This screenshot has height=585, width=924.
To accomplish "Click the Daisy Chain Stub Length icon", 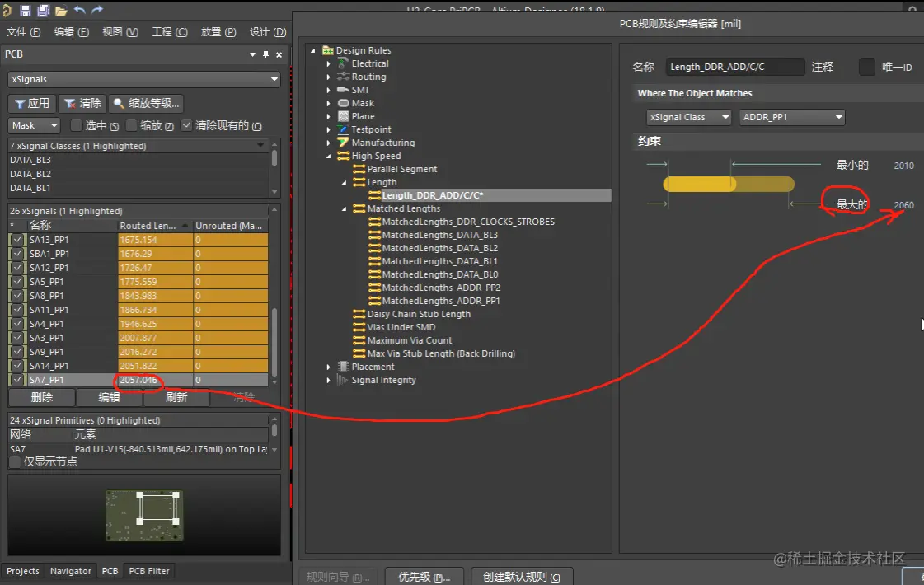I will pyautogui.click(x=359, y=313).
